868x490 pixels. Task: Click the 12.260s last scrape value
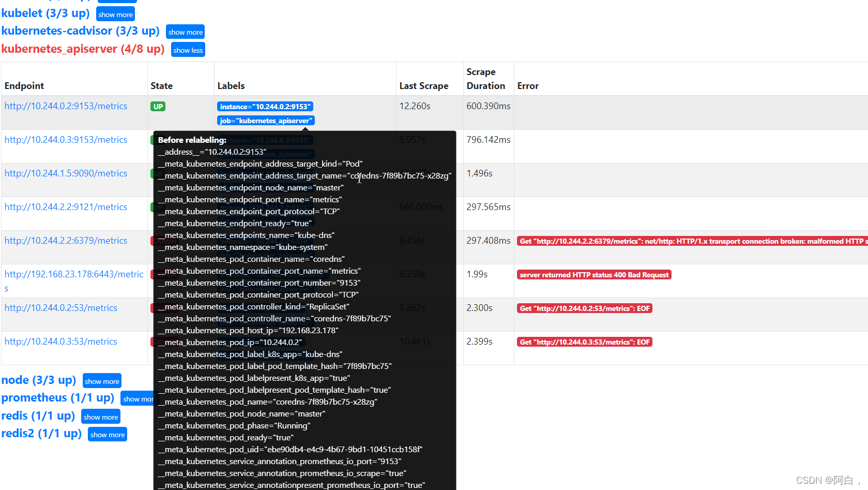click(x=415, y=106)
